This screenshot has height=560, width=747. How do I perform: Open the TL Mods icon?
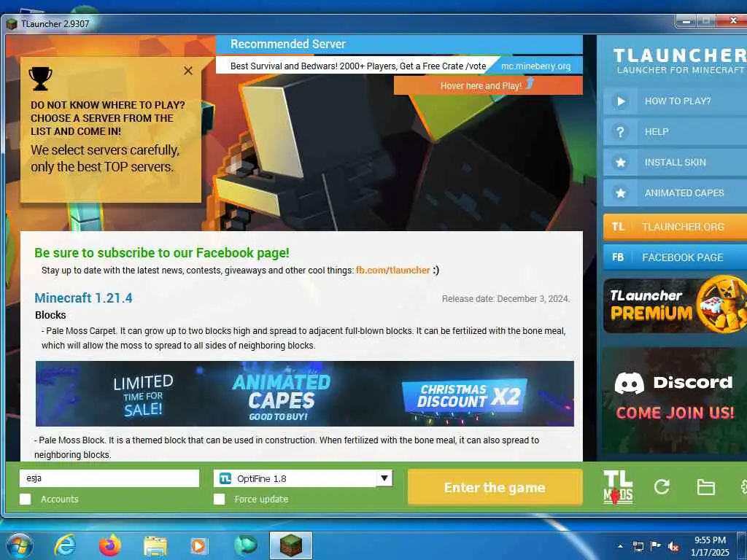[618, 487]
